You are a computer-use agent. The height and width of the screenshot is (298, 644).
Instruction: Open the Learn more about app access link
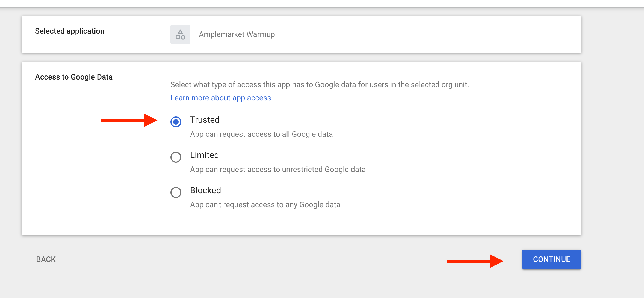(x=220, y=98)
